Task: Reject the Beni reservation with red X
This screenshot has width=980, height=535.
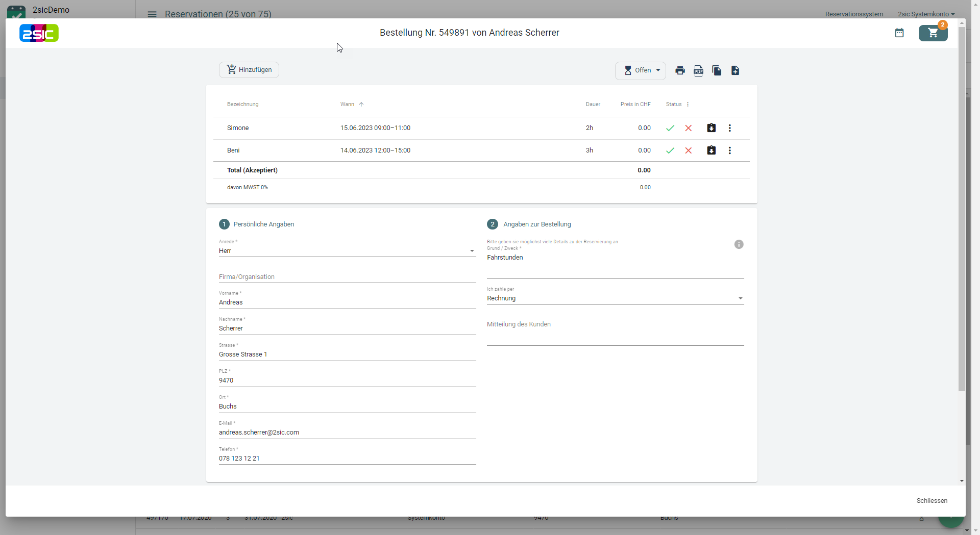Action: coord(689,150)
